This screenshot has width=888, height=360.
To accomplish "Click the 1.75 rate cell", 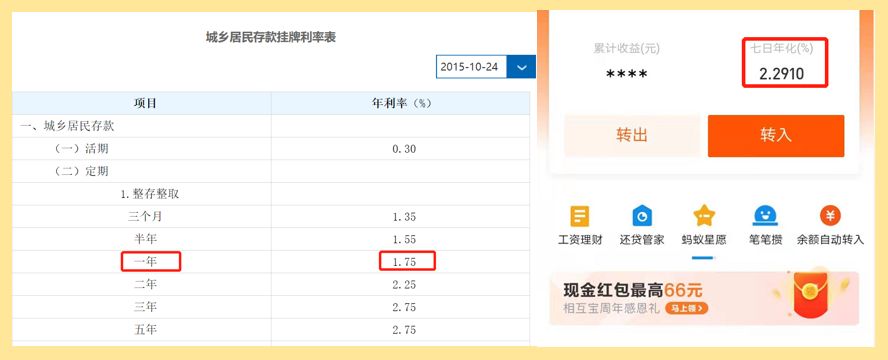I will click(404, 262).
